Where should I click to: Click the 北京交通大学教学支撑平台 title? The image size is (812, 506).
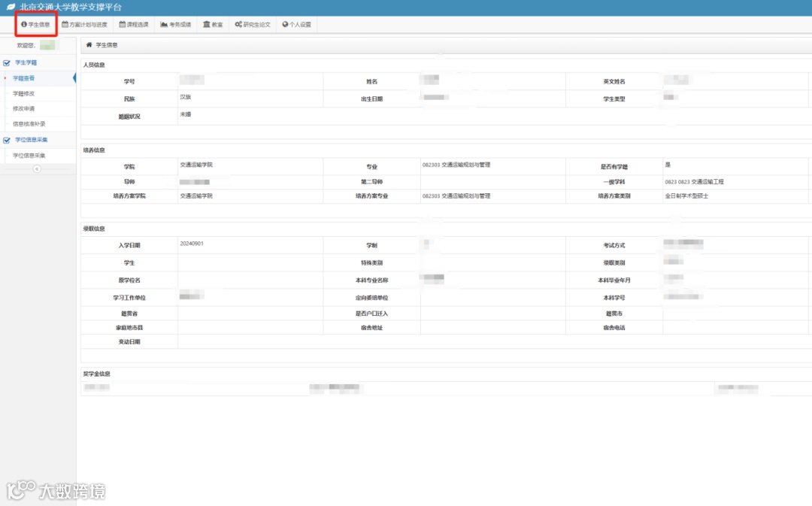(x=71, y=8)
